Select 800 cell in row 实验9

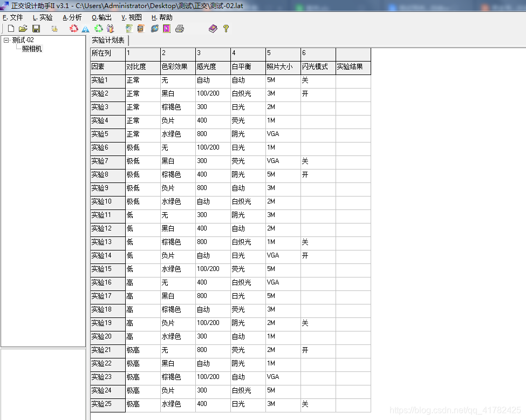(213, 189)
